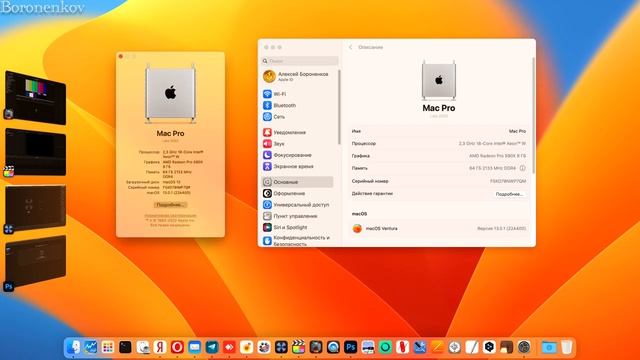The height and width of the screenshot is (360, 640).
Task: Click Подробнее next to Действие гарантии
Action: point(509,194)
